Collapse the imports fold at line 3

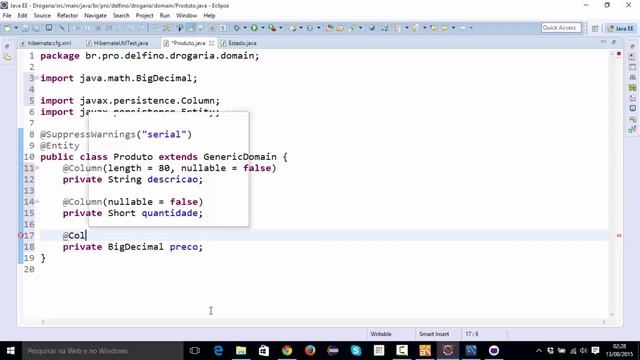pos(37,78)
